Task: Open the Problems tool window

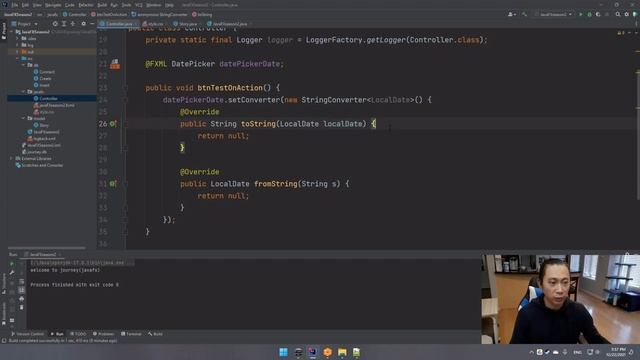Action: tap(103, 334)
